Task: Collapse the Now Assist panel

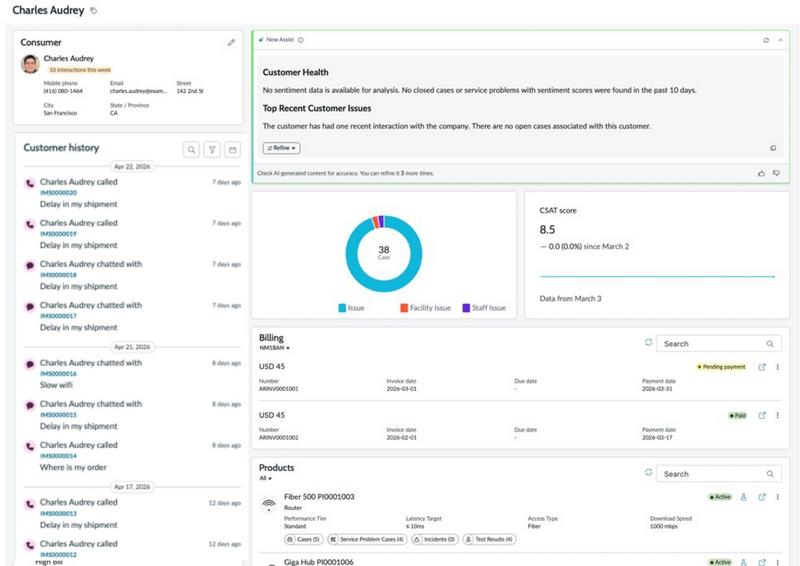Action: coord(780,40)
